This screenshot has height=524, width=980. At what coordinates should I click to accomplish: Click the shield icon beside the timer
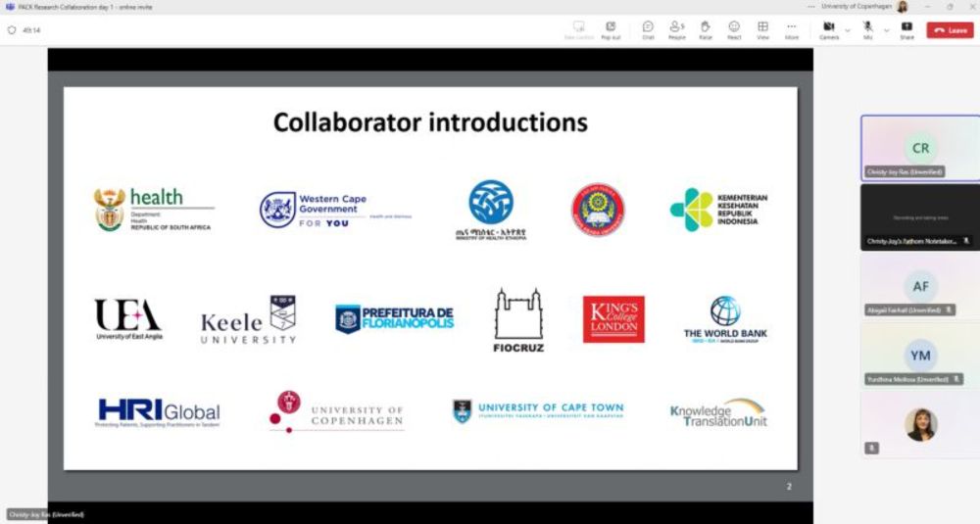tap(11, 30)
